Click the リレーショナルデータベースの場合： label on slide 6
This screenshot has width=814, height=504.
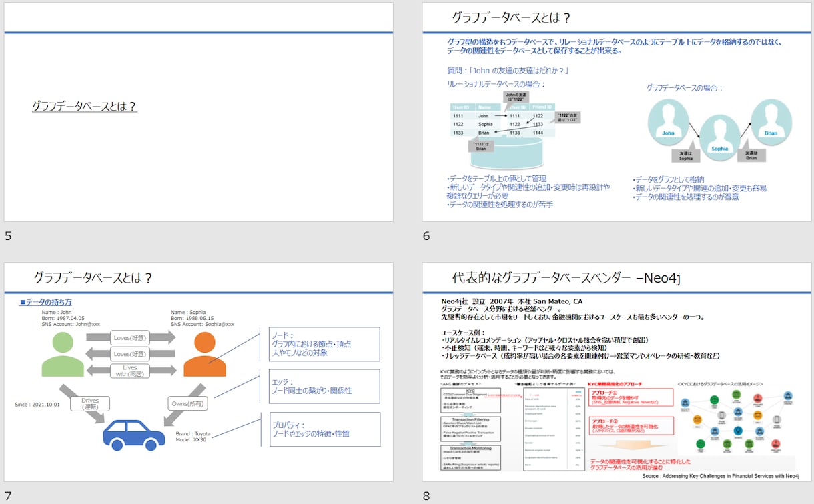(496, 85)
